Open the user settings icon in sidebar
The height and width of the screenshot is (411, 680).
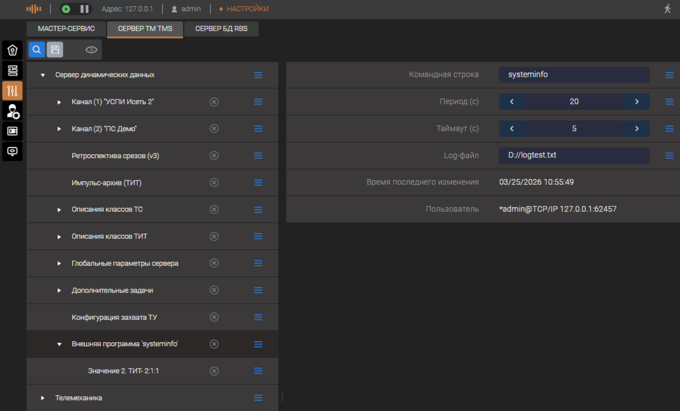pos(13,111)
